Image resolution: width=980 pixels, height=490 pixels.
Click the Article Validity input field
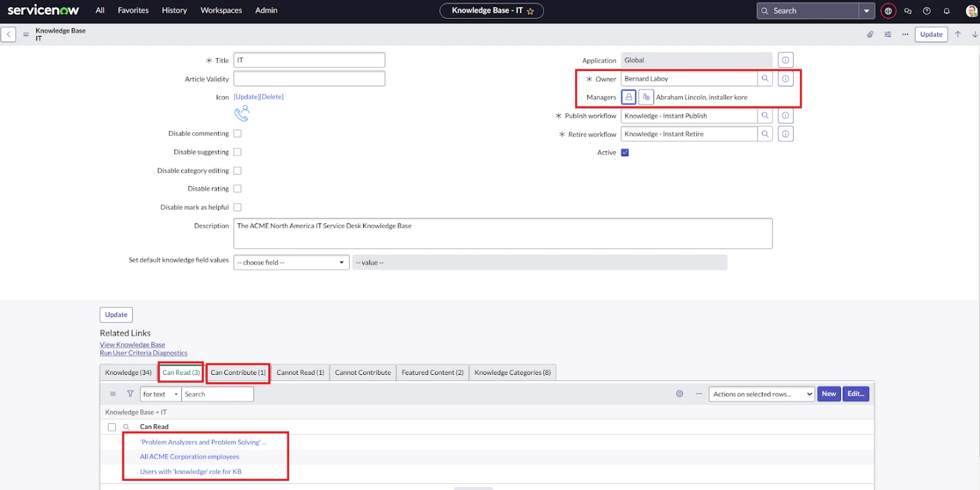pyautogui.click(x=309, y=78)
